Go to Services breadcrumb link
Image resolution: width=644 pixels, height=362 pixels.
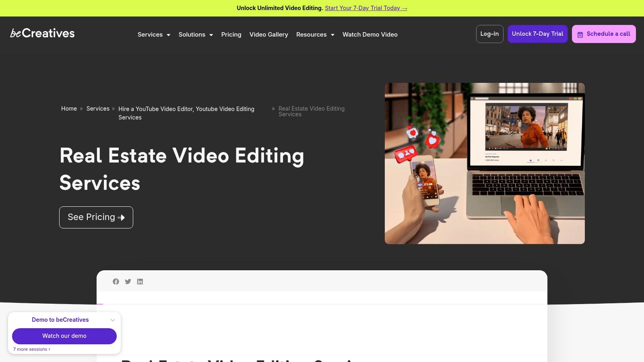point(98,109)
